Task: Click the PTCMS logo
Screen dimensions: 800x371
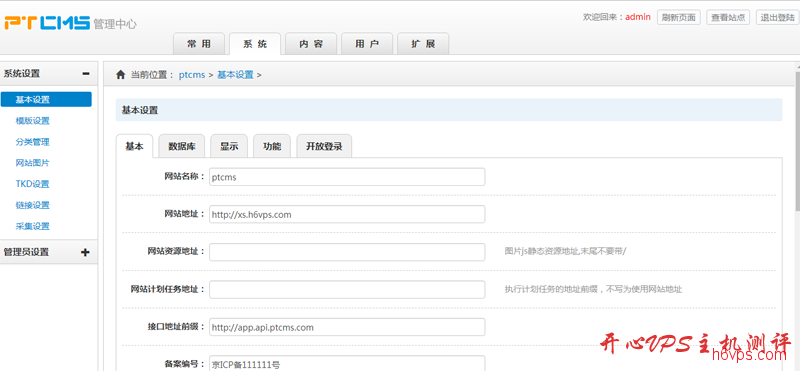Action: [47, 23]
